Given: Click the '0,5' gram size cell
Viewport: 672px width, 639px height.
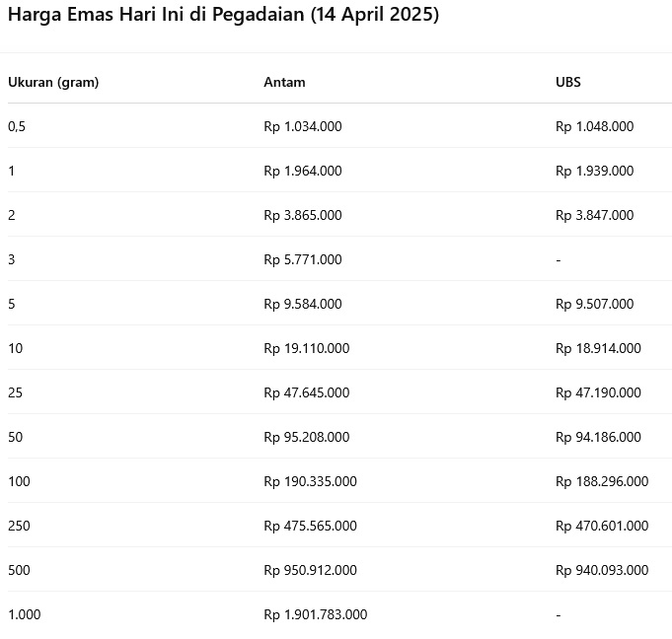Looking at the screenshot, I should point(17,126).
